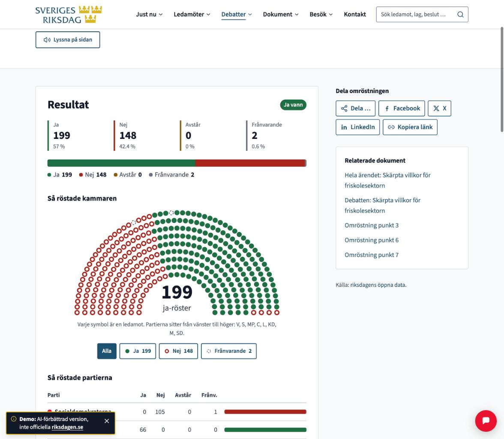The width and height of the screenshot is (504, 439).
Task: Expand the Dokument menu
Action: coord(281,15)
